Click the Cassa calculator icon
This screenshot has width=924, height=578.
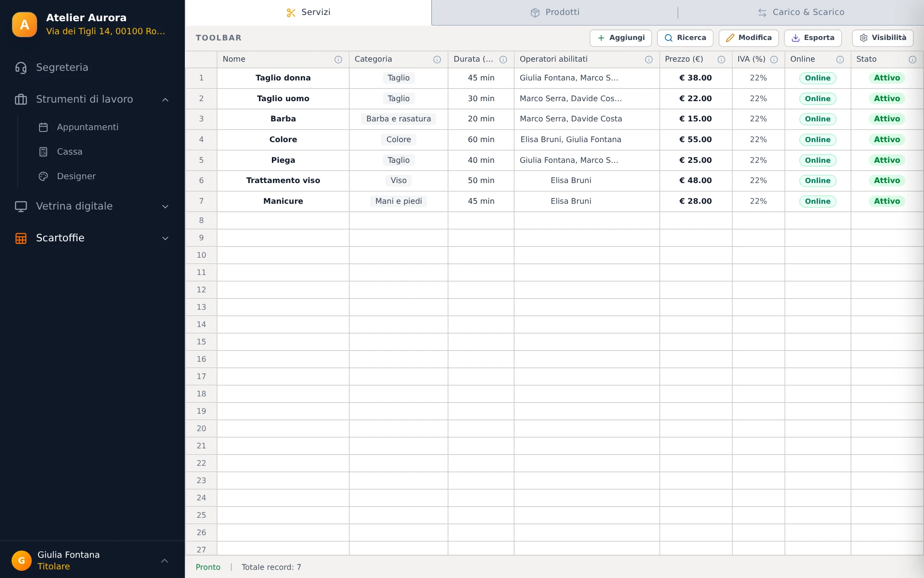pyautogui.click(x=43, y=152)
